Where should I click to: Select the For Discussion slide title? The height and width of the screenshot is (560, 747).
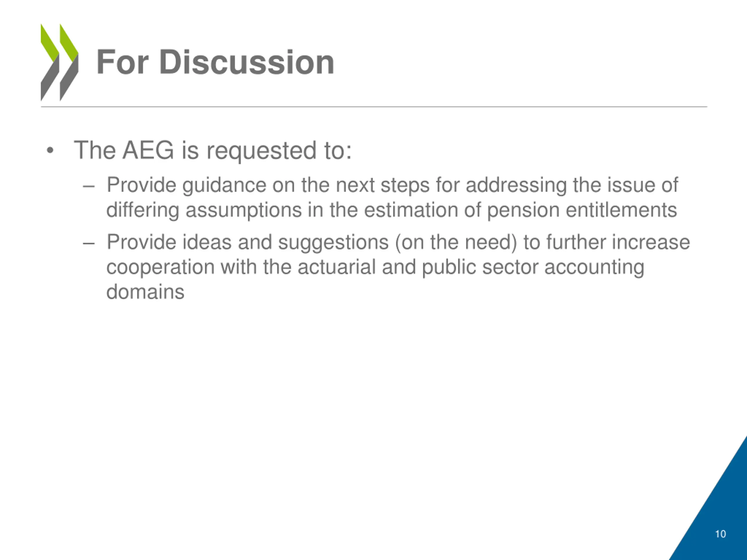click(215, 62)
